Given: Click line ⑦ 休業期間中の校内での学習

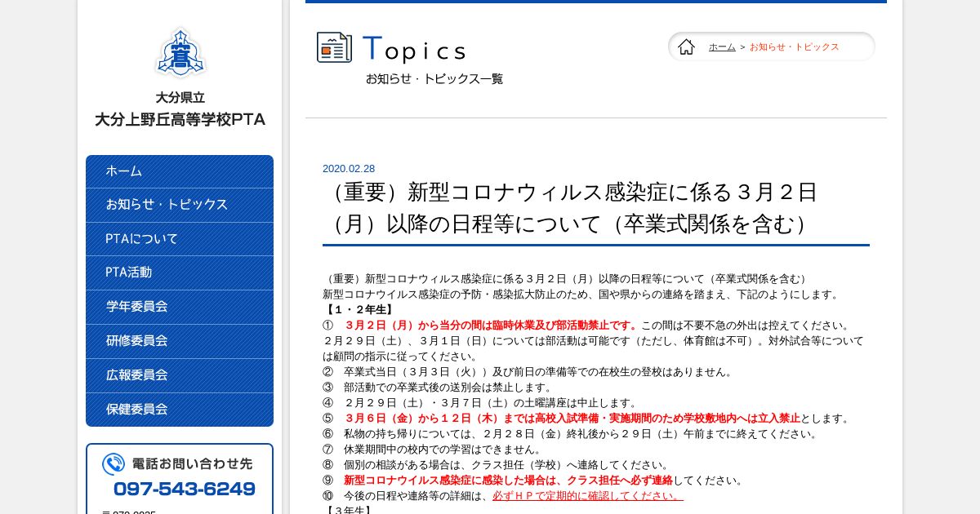Looking at the screenshot, I should [x=433, y=449].
